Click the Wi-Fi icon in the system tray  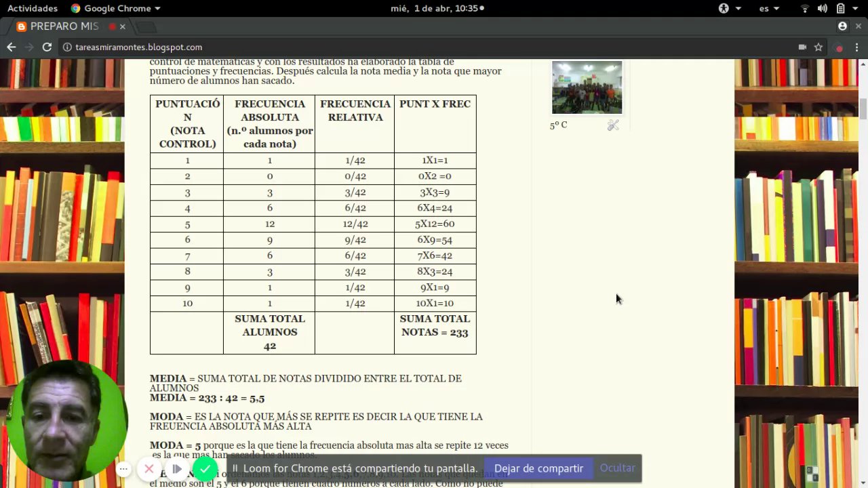(x=805, y=8)
